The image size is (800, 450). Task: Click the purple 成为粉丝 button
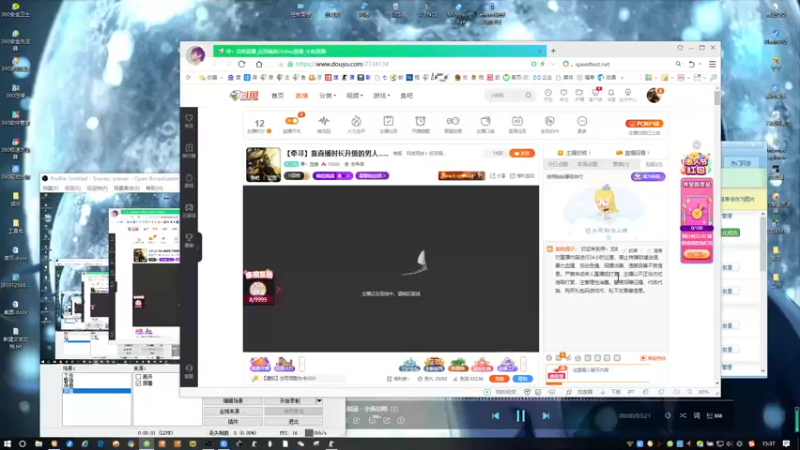pos(648,177)
